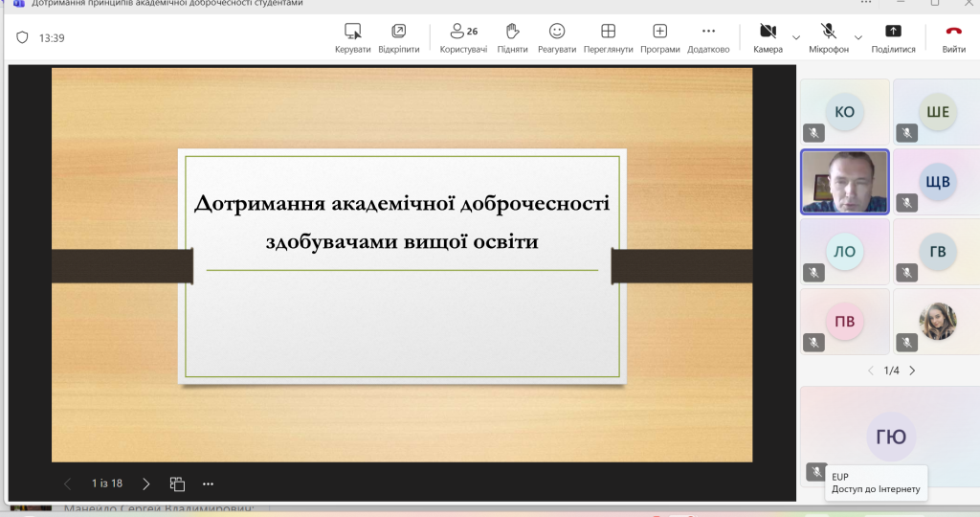This screenshot has width=980, height=517.
Task: Toggle the Камера camera on
Action: pos(767,32)
